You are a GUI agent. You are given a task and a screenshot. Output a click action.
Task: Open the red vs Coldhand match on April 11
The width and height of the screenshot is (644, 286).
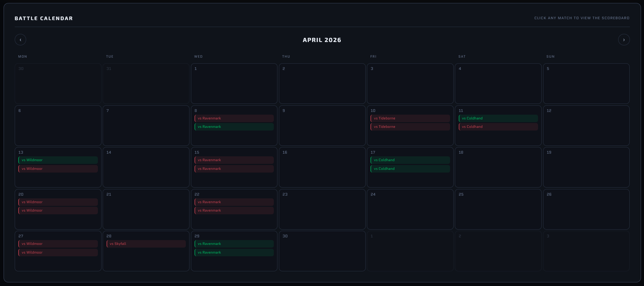click(498, 127)
